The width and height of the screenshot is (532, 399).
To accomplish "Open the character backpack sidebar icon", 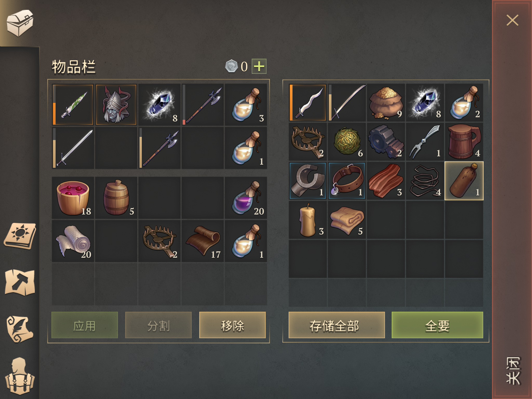I will coord(20,376).
